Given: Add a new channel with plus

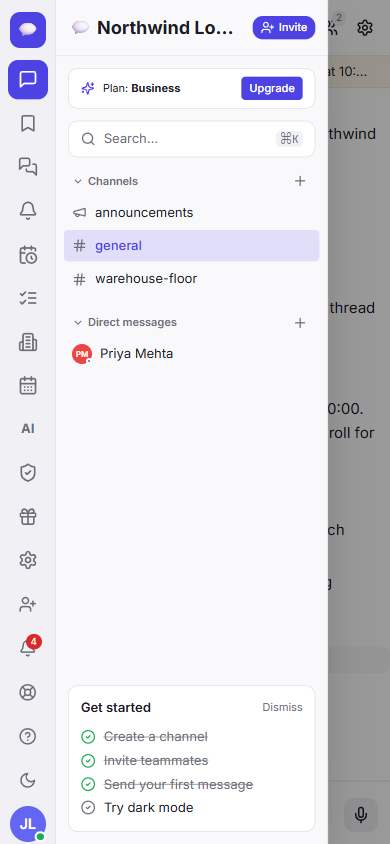Looking at the screenshot, I should pyautogui.click(x=300, y=181).
